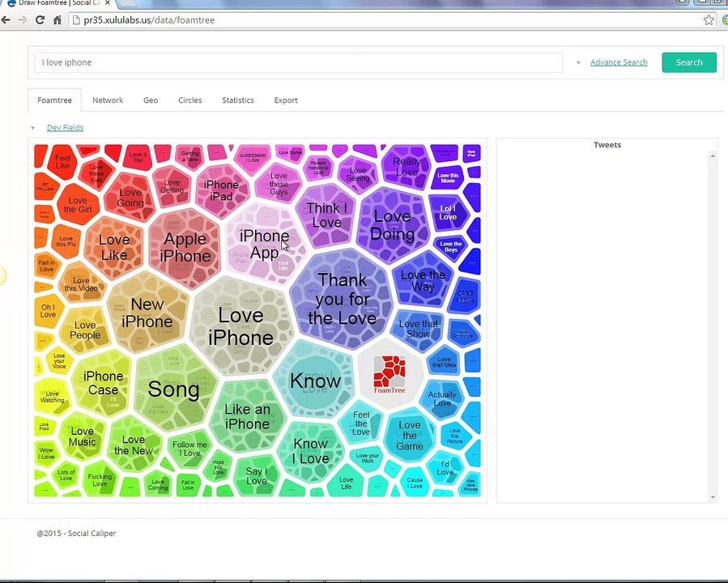This screenshot has width=728, height=583.
Task: Click the 'Say I Love' cell
Action: point(256,475)
